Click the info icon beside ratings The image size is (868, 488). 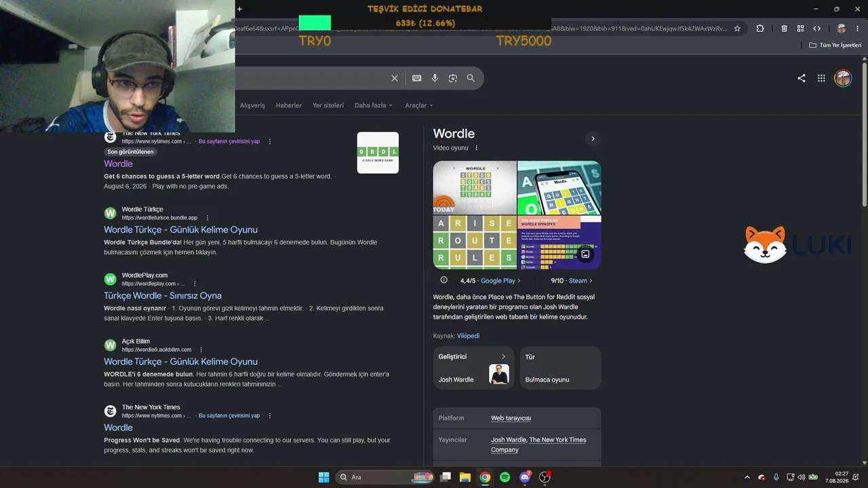coord(443,280)
